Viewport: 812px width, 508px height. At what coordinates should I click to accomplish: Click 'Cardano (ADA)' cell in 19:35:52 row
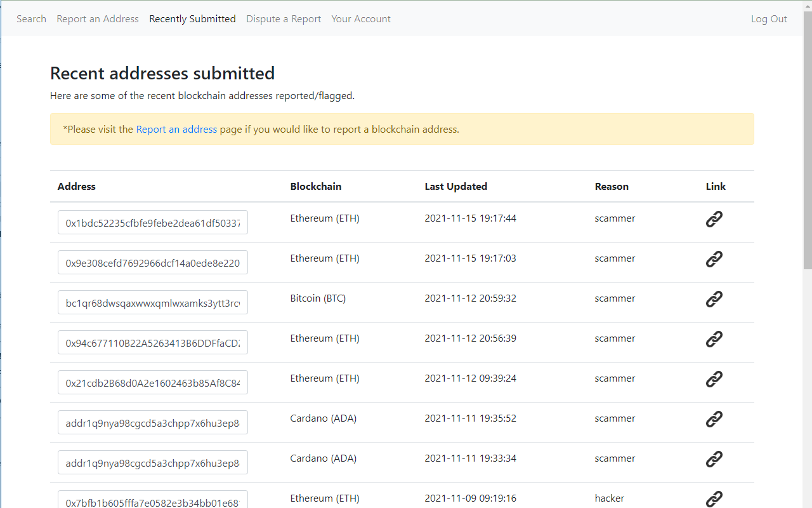point(324,418)
